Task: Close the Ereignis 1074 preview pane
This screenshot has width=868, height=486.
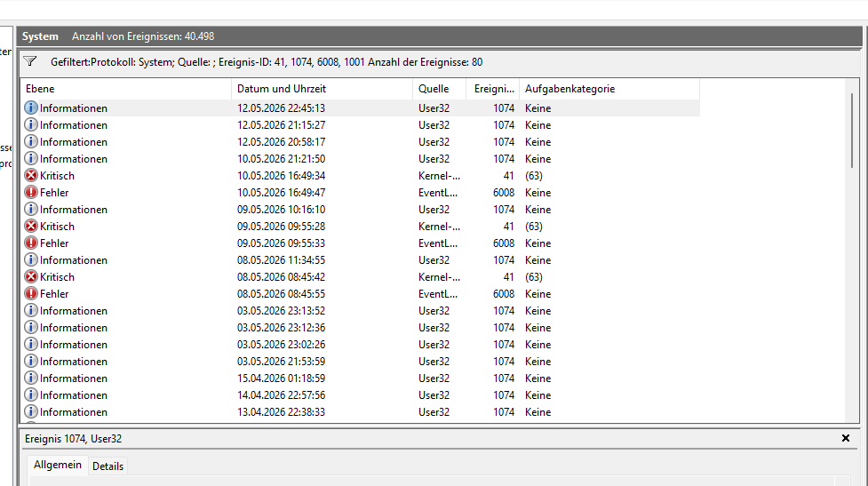Action: pos(845,438)
